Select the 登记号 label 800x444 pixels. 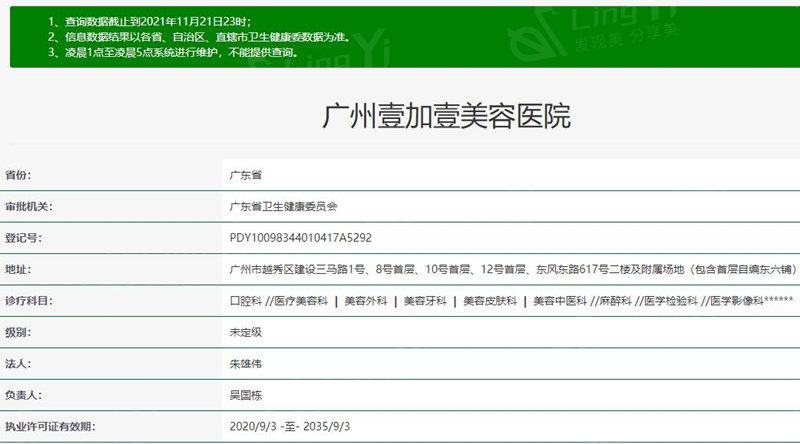23,238
